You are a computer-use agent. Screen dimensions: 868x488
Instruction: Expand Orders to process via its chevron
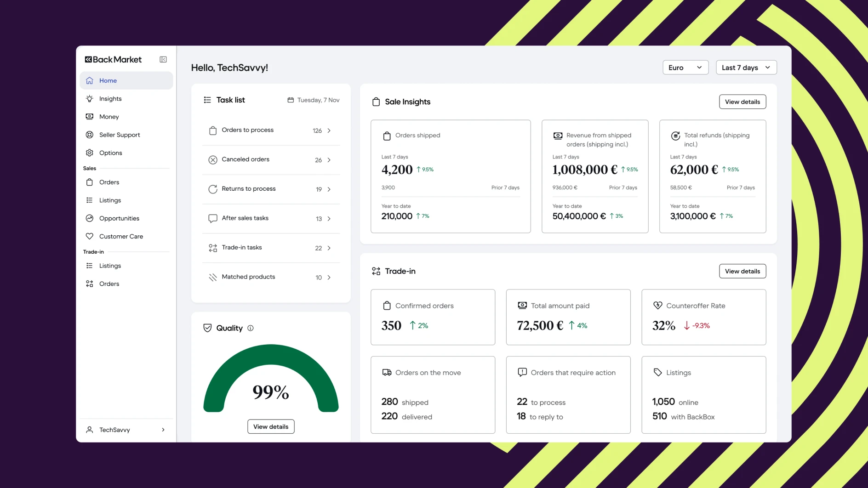tap(329, 131)
